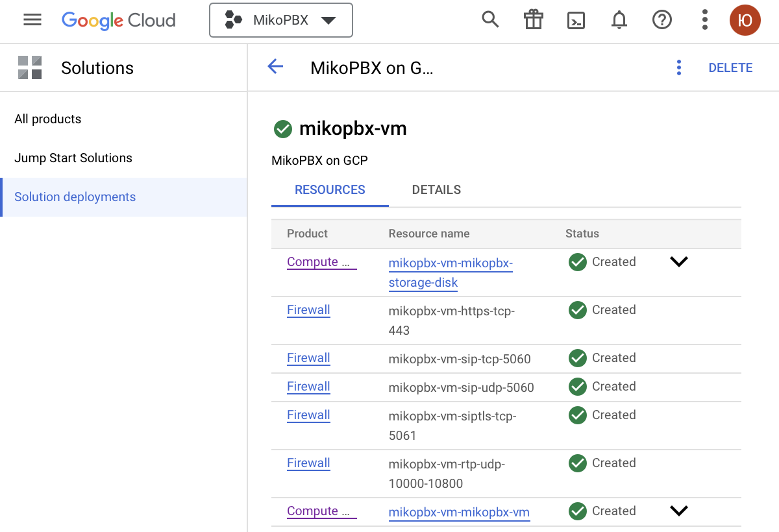Open Firewall link for mikopbx-vm-sip-tcp-5060
The width and height of the screenshot is (779, 532).
308,358
